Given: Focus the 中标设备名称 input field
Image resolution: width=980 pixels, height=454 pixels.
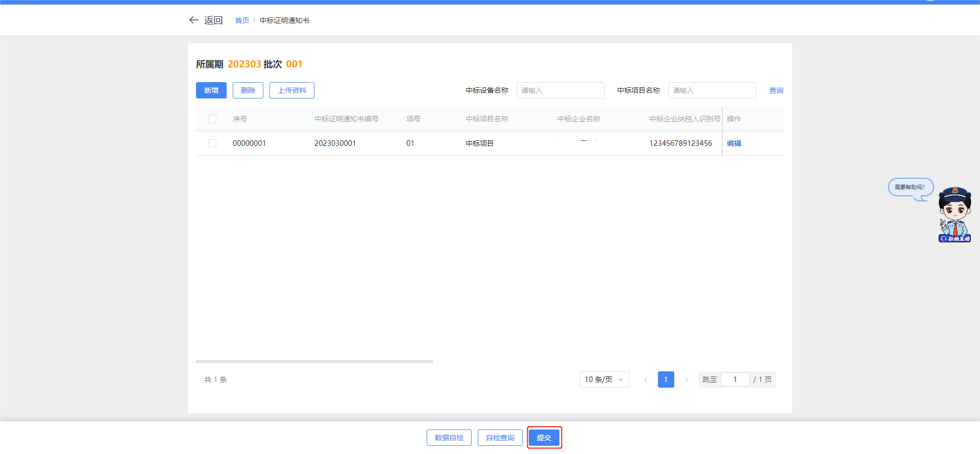Looking at the screenshot, I should [x=560, y=90].
